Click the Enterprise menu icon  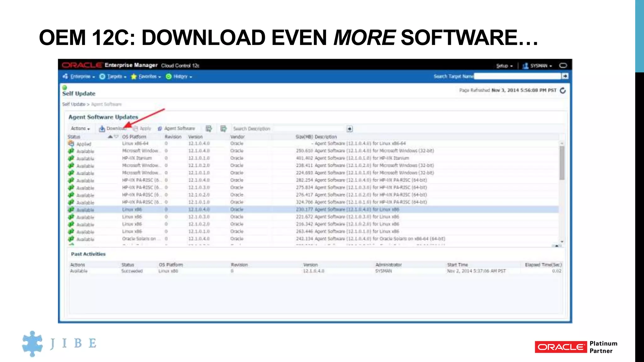click(65, 76)
